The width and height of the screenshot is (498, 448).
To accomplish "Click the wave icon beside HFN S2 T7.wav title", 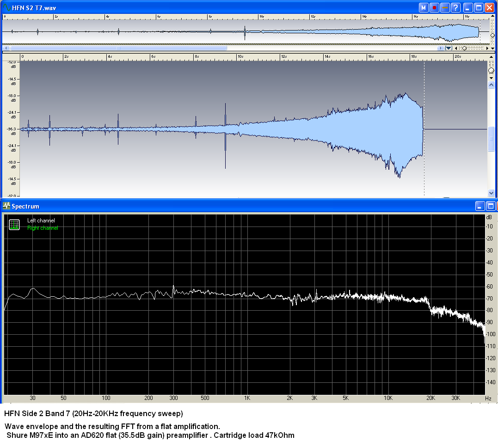I will [x=6, y=7].
